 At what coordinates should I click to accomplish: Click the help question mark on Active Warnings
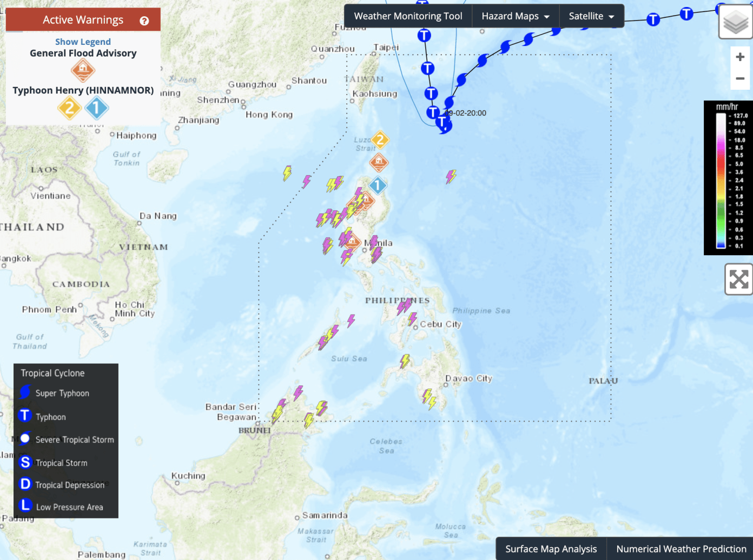(x=143, y=21)
